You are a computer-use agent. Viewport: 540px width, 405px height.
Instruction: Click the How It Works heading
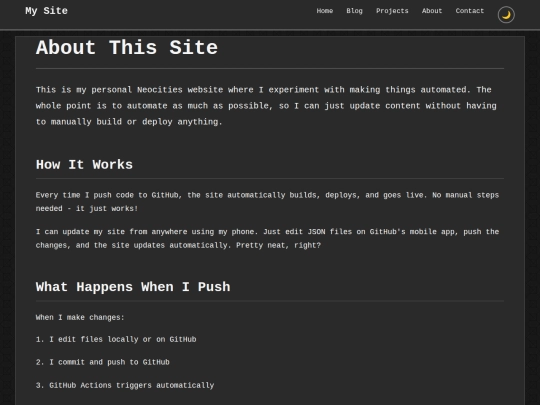click(84, 165)
